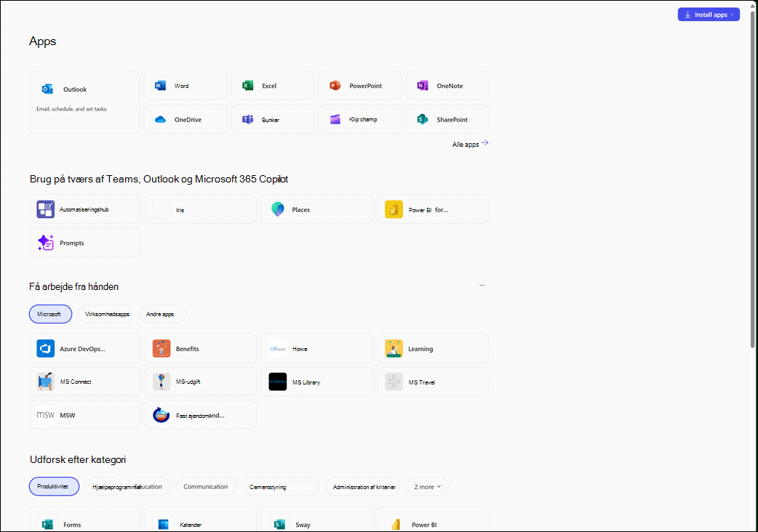Open the Klip champ icon
Viewport: 758px width, 532px height.
[335, 119]
